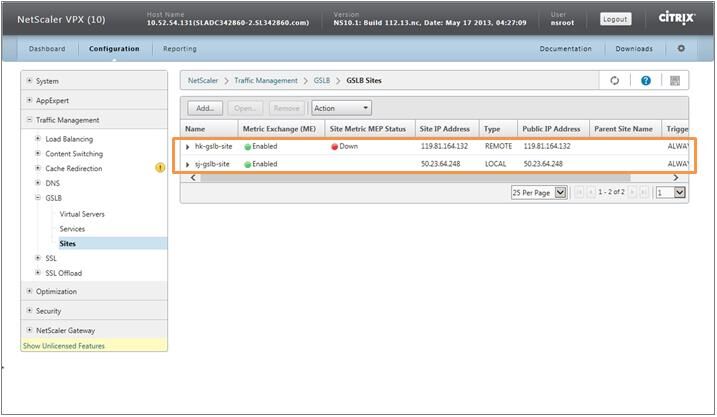
Task: Expand the SSL Offload node
Action: coord(38,273)
